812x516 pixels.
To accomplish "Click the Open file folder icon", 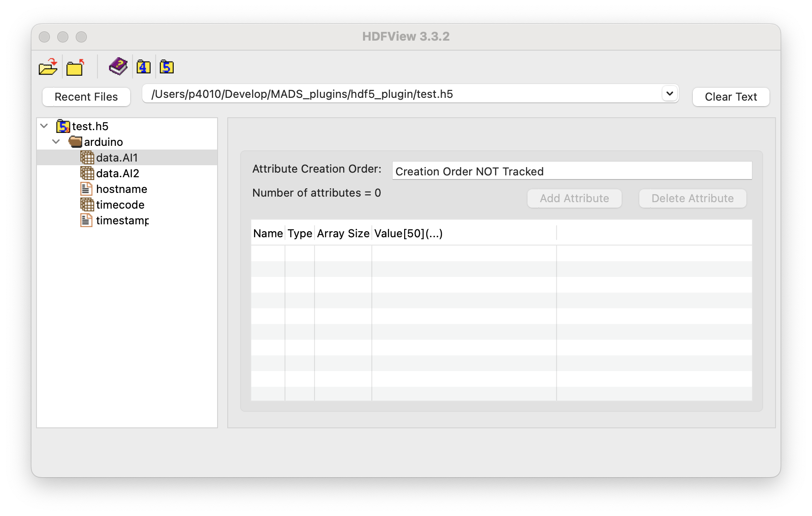I will coord(48,67).
